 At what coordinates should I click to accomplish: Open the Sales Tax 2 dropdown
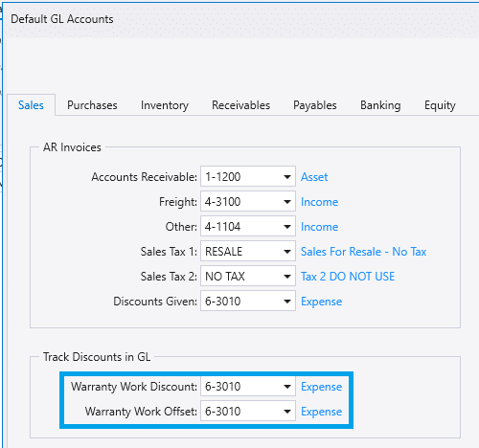coord(287,277)
